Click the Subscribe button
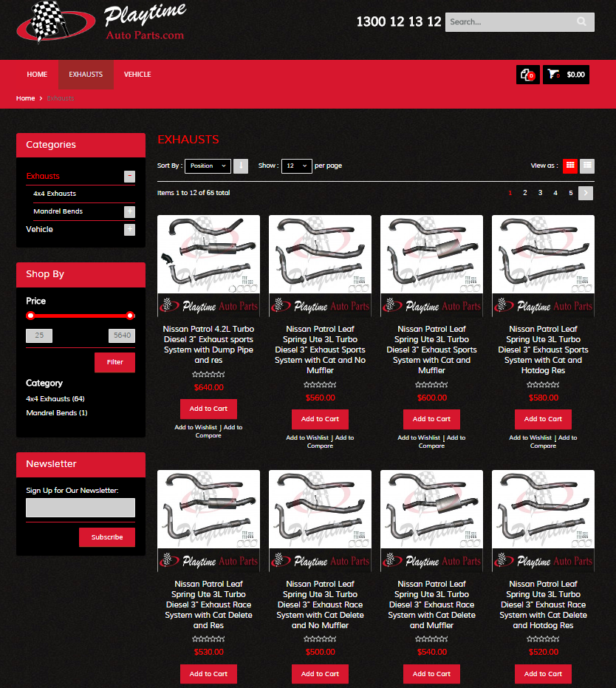 [x=107, y=537]
